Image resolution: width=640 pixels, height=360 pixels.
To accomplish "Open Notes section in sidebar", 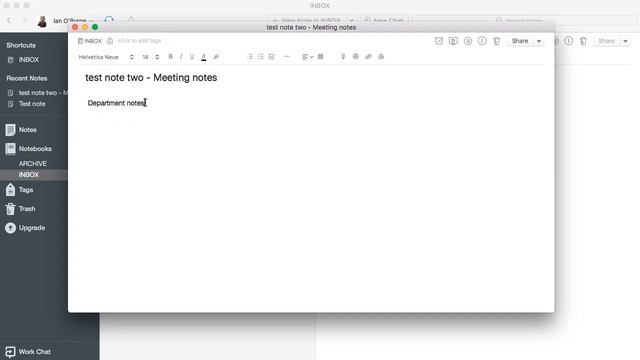I will (28, 130).
